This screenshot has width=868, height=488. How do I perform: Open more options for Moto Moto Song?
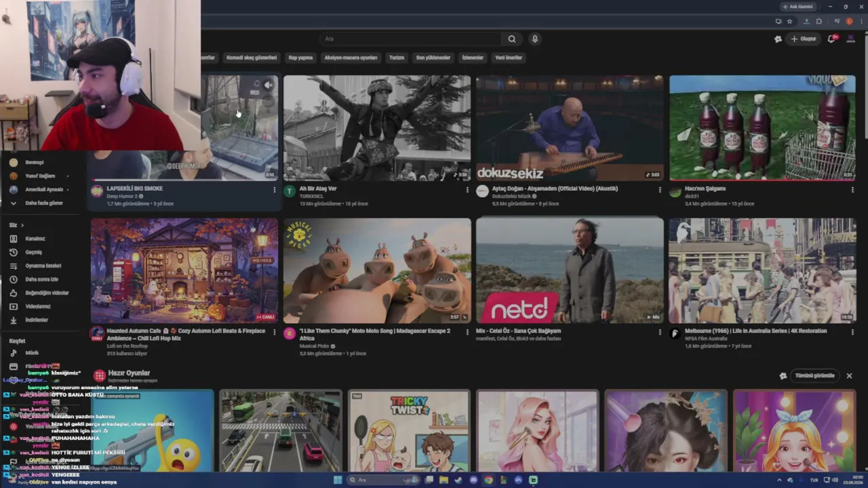click(467, 332)
